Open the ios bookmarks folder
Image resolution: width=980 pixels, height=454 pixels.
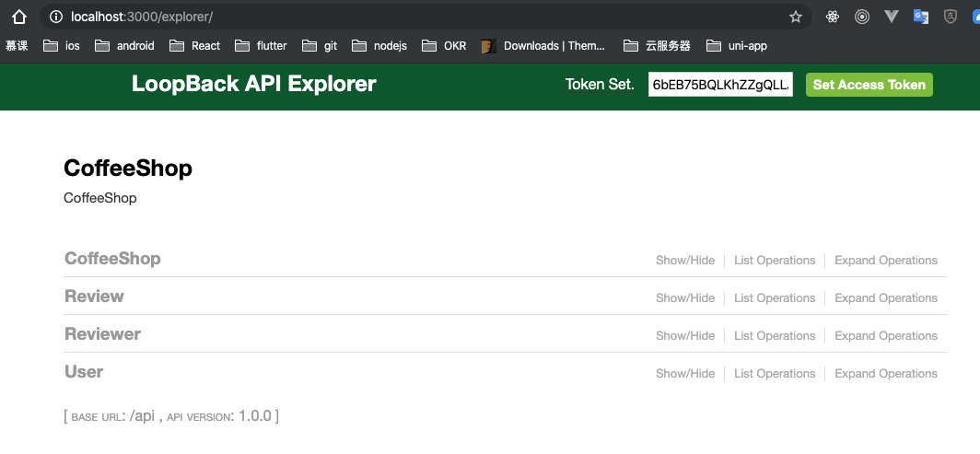tap(61, 46)
